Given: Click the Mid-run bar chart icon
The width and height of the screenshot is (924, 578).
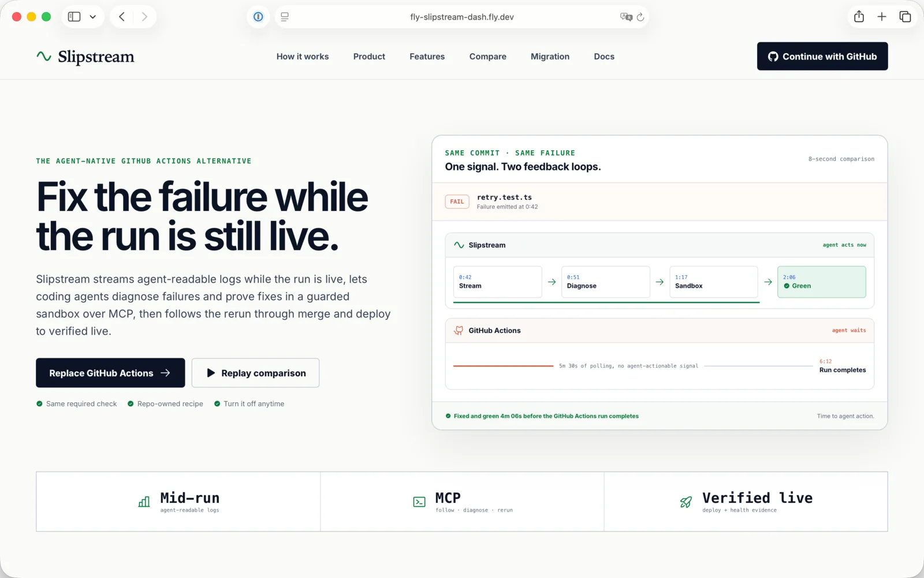Looking at the screenshot, I should 144,502.
